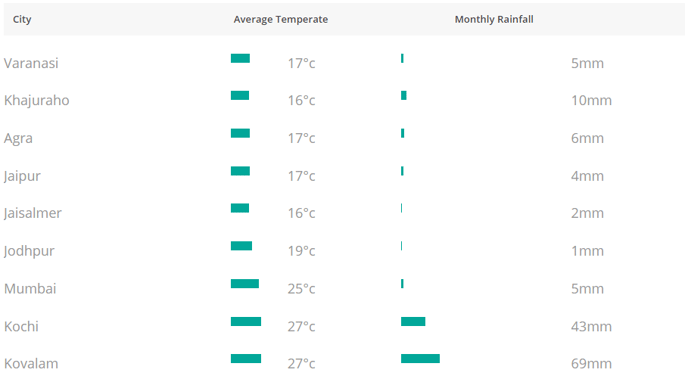Viewport: 688px width, 382px height.
Task: Select the Jaisalmer city name
Action: click(33, 213)
